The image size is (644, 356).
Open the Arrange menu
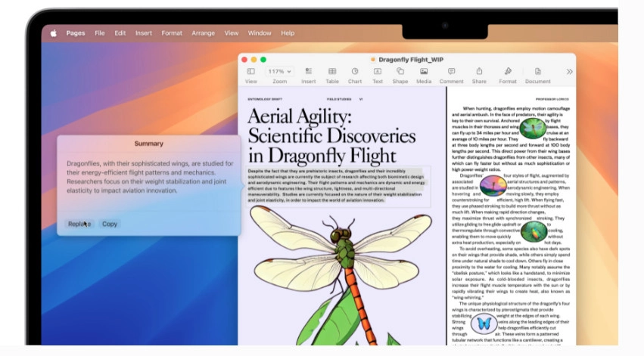pos(203,33)
